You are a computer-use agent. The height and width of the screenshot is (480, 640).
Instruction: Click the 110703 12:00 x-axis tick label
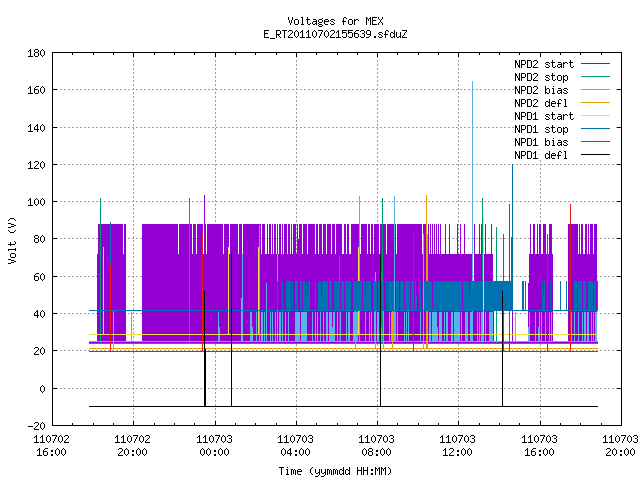pos(457,446)
